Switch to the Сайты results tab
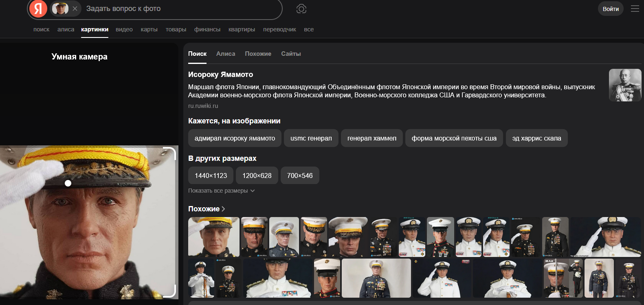 (x=291, y=54)
